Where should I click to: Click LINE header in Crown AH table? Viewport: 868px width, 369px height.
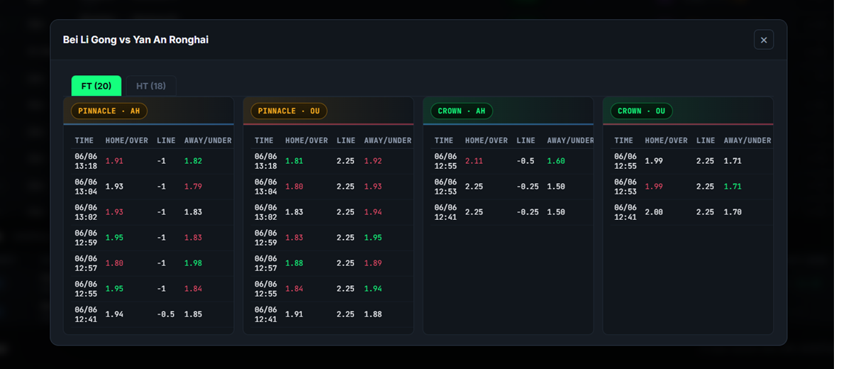coord(526,141)
